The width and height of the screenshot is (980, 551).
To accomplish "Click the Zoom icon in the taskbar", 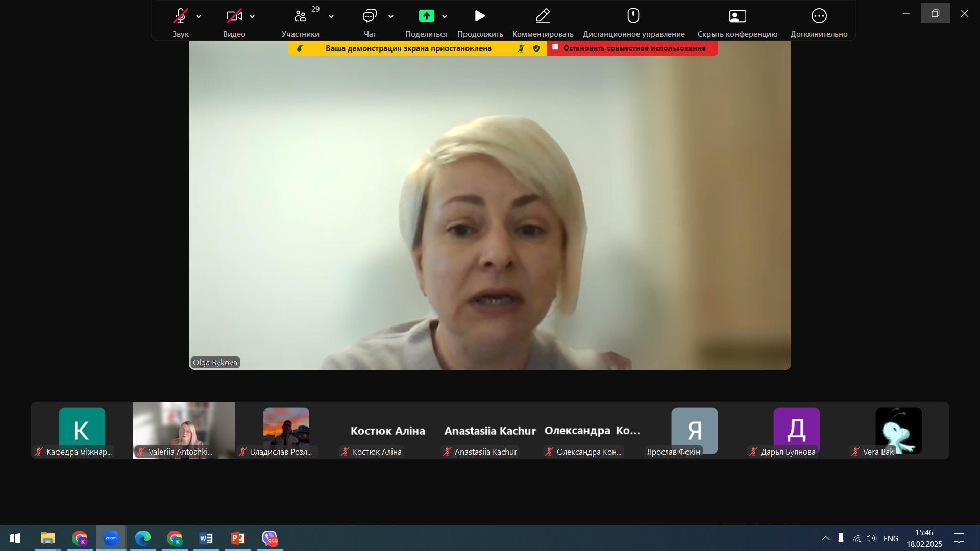I will (x=111, y=538).
